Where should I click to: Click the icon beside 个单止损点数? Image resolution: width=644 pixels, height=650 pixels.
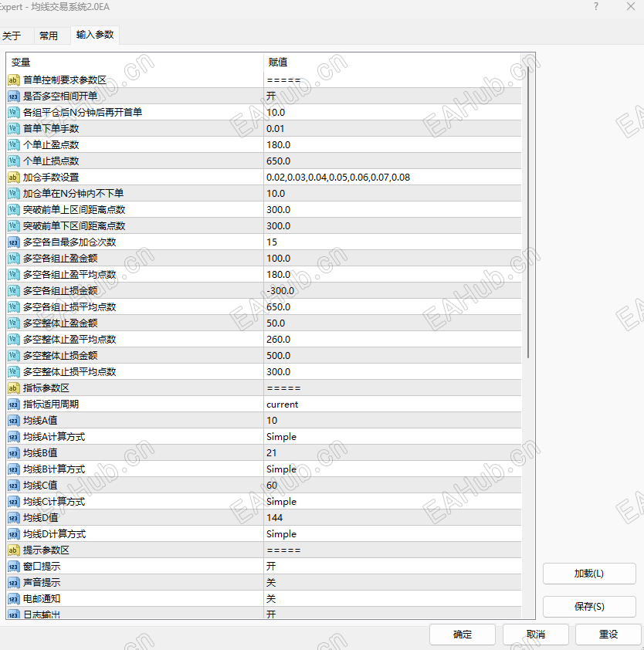(14, 161)
